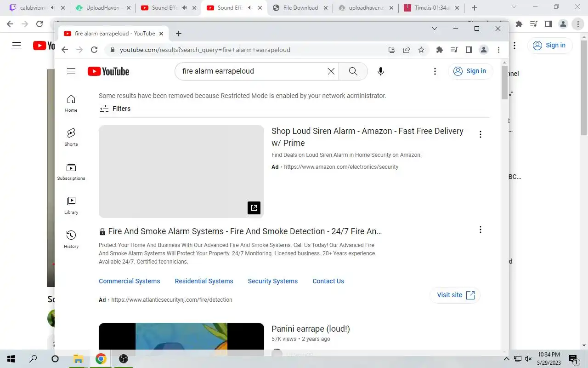
Task: Open Contact Us ad link
Action: tap(328, 281)
